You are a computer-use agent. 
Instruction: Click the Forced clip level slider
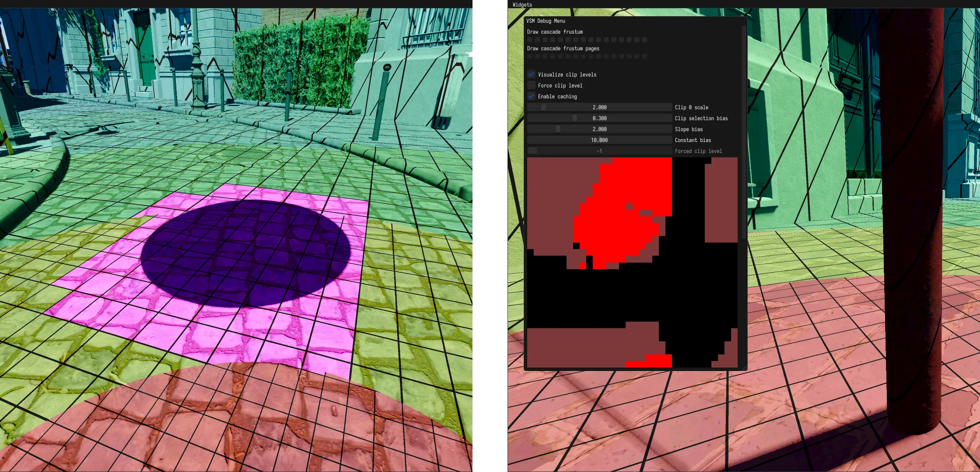pyautogui.click(x=599, y=151)
